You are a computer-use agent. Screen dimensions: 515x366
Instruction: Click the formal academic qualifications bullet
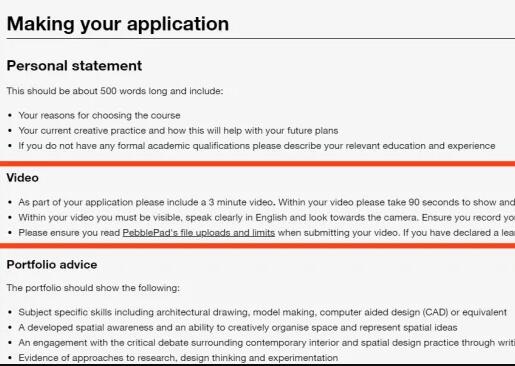point(257,146)
